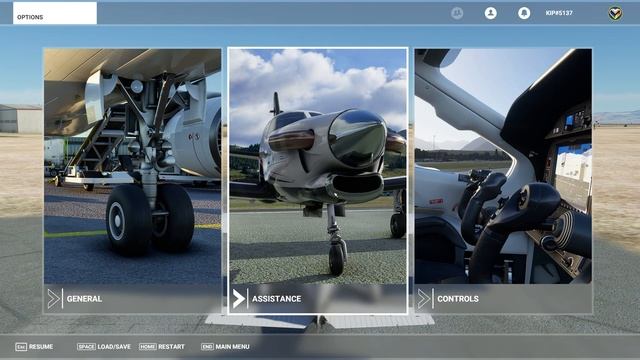Open the Controls options card
Viewport: 640px width, 360px height.
pos(503,181)
